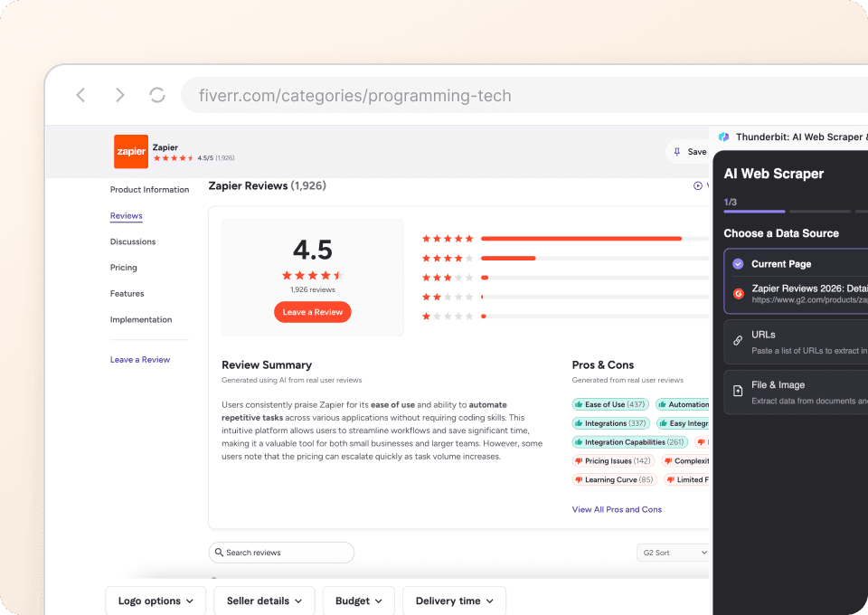
Task: Click the G2 logo beside Zapier Reviews 2026
Action: click(739, 294)
